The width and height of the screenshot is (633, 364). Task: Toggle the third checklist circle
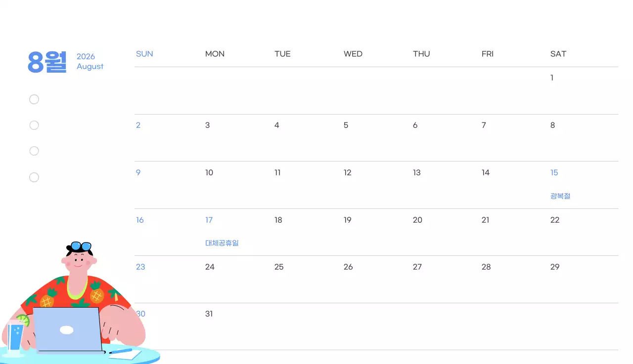[x=34, y=151]
